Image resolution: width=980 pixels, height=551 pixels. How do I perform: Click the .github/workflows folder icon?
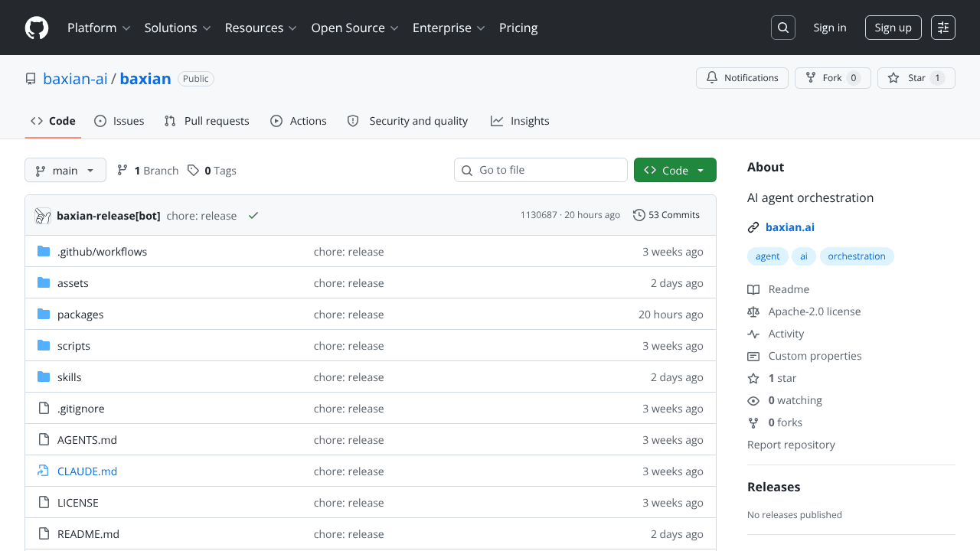pos(44,252)
